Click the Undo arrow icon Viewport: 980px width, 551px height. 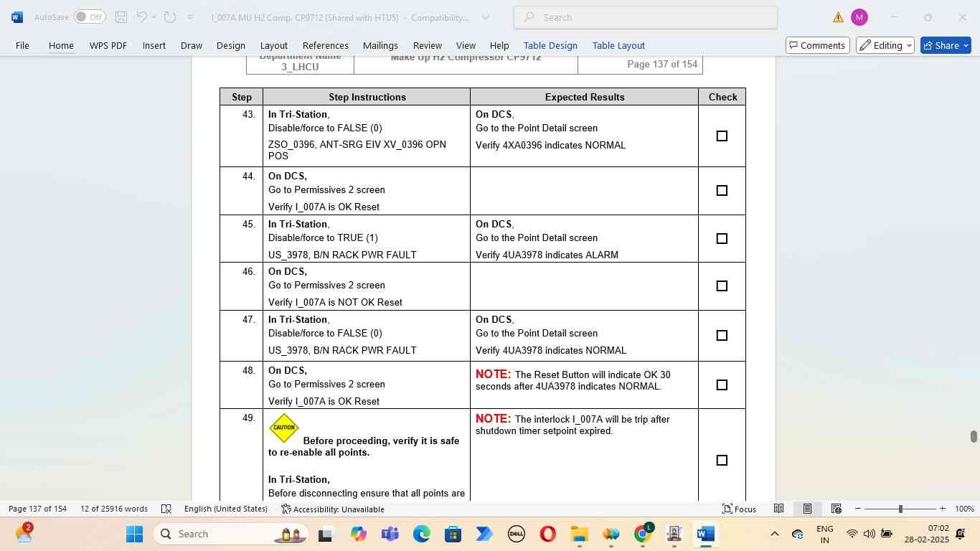[142, 17]
